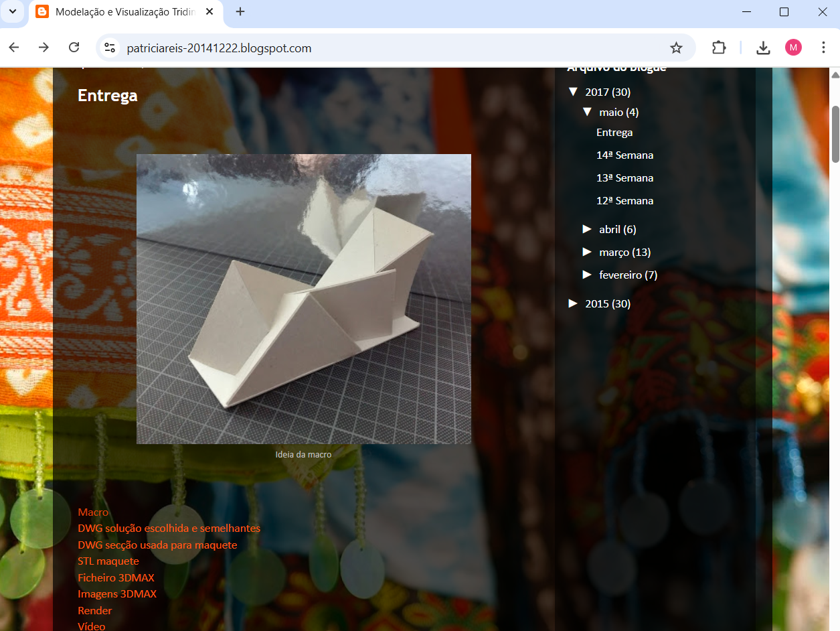Open the Macro link
The height and width of the screenshot is (631, 840).
coord(93,512)
